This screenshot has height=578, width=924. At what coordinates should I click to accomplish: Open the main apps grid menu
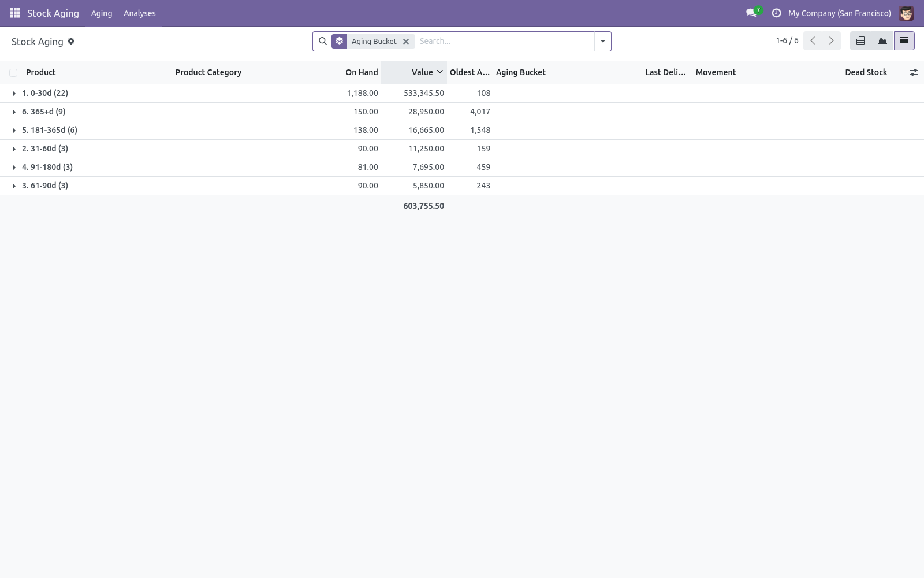[15, 13]
